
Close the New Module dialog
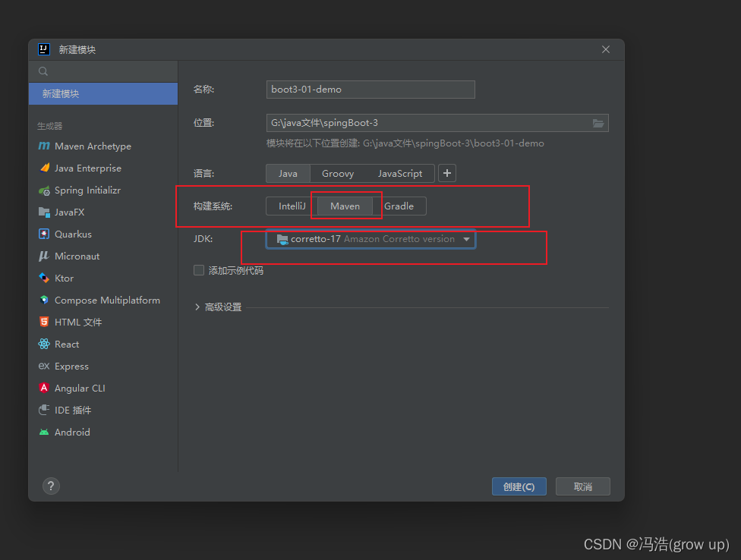[606, 49]
